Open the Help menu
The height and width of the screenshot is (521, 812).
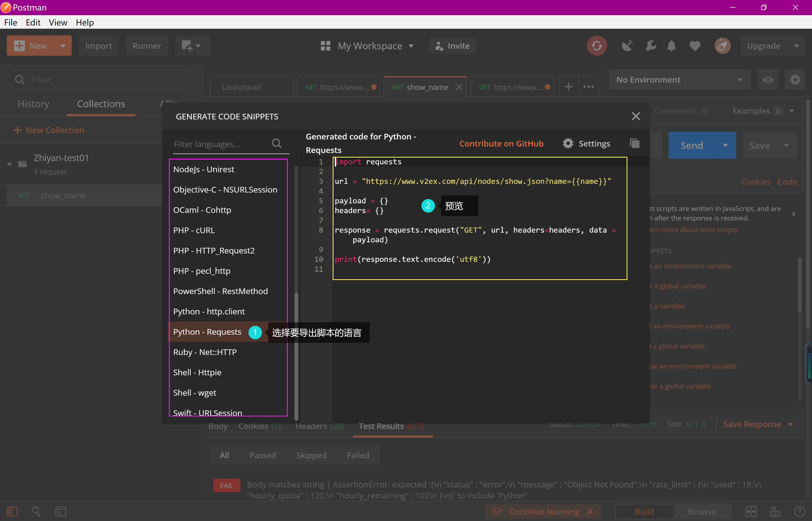coord(84,22)
